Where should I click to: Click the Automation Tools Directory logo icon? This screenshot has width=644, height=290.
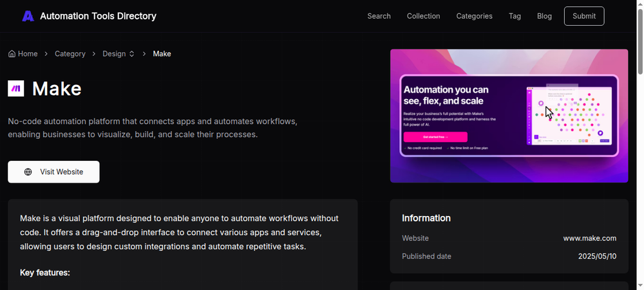28,16
